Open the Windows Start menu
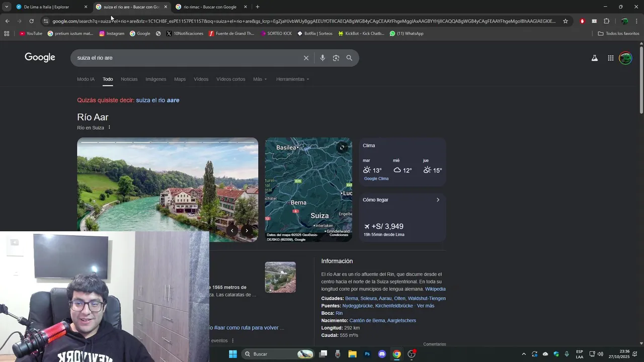The width and height of the screenshot is (644, 362). [x=233, y=354]
